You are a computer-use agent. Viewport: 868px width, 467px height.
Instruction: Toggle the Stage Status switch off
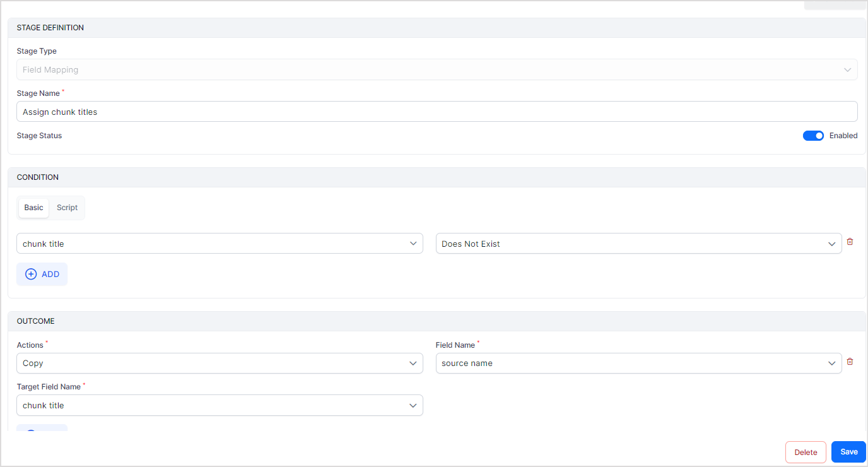pyautogui.click(x=813, y=136)
